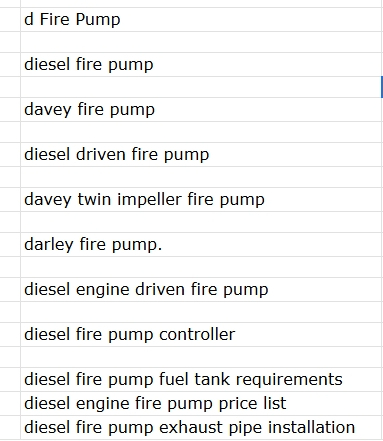Click the 'davey twin impeller fire pump' cell
The width and height of the screenshot is (383, 441).
point(201,200)
